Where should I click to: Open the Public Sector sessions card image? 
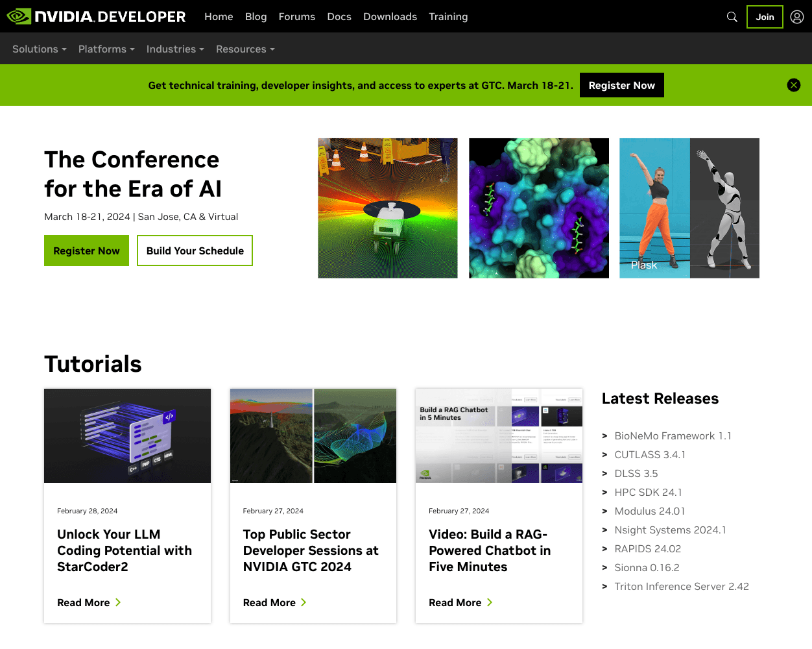[x=313, y=435]
